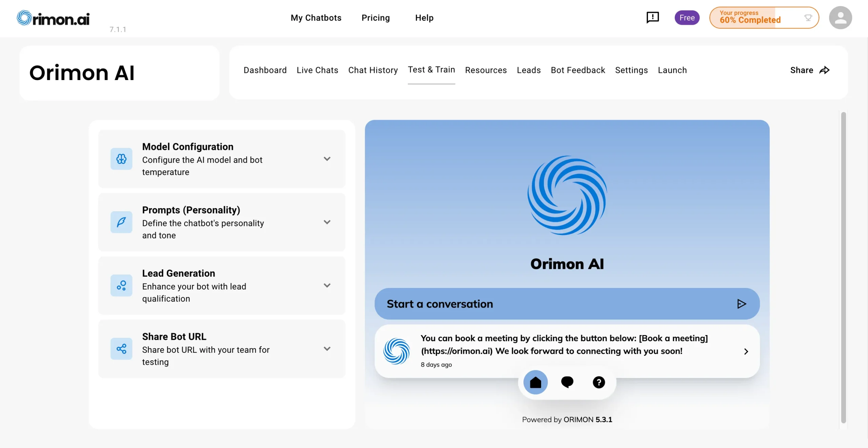Image resolution: width=868 pixels, height=448 pixels.
Task: Click the Prompts personality leaf icon
Action: pyautogui.click(x=121, y=222)
